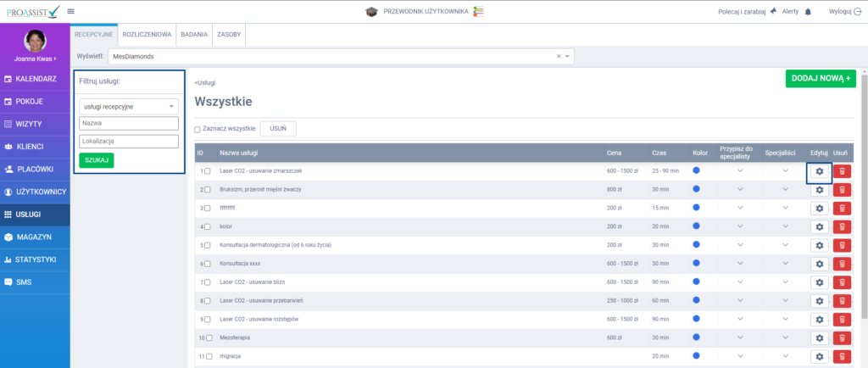Check the Zaznacz wszystkie checkbox
This screenshot has height=368, width=868.
click(x=198, y=130)
